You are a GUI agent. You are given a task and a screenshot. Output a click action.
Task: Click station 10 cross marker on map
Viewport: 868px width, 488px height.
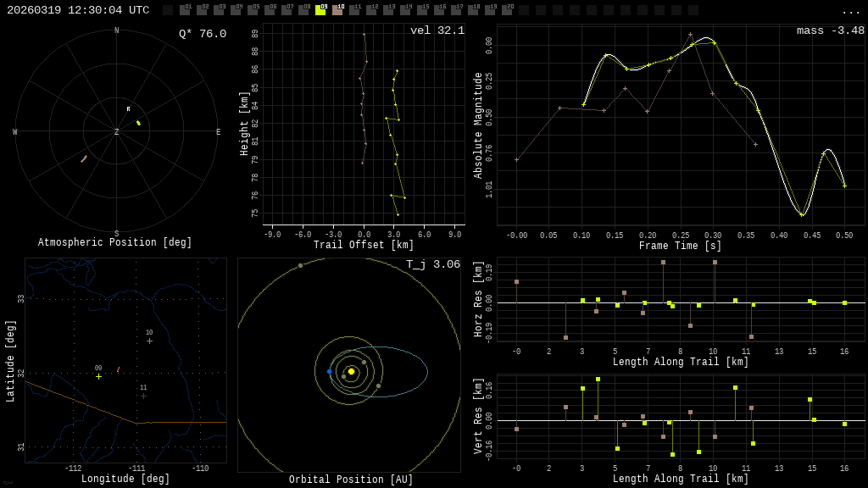tap(149, 341)
